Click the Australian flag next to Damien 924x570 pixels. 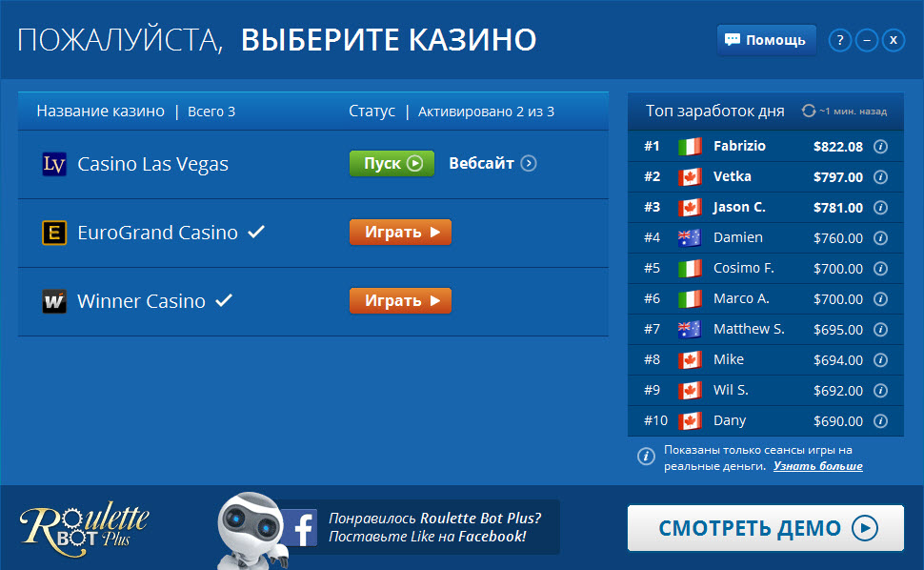point(690,238)
